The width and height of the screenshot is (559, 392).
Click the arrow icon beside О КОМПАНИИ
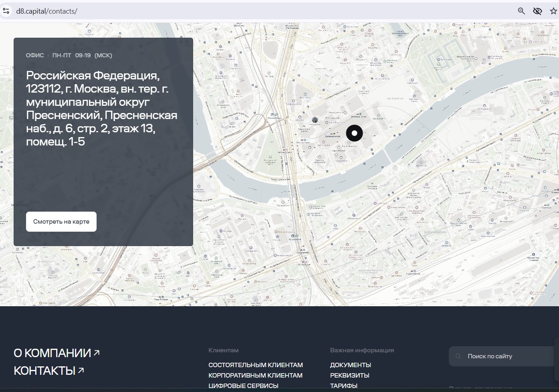tap(97, 353)
